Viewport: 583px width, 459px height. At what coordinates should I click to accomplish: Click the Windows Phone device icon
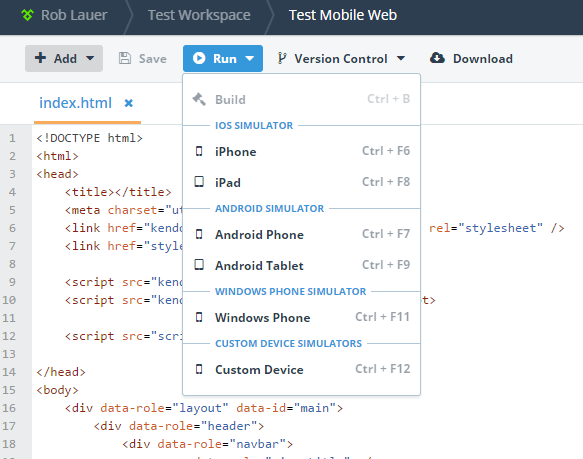[x=199, y=317]
